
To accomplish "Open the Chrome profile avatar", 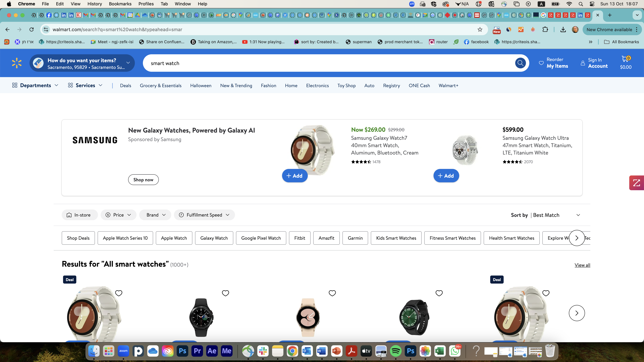I will coord(575,29).
